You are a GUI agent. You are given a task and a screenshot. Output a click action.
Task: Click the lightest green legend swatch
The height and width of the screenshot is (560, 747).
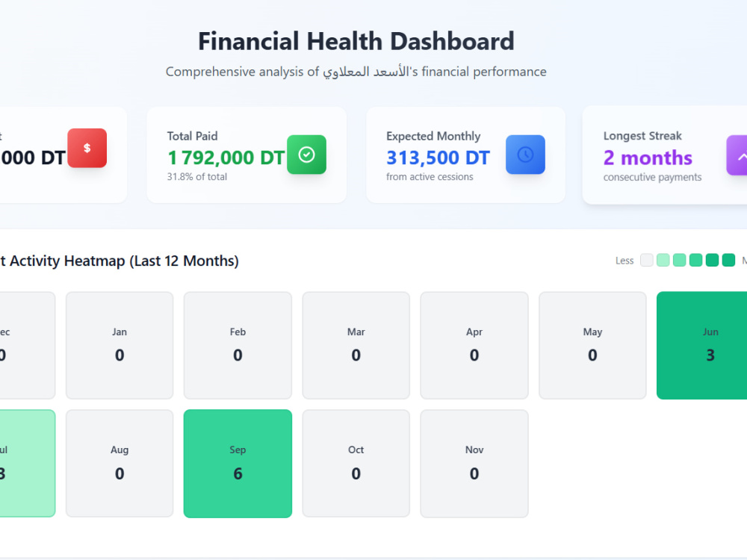(x=663, y=260)
